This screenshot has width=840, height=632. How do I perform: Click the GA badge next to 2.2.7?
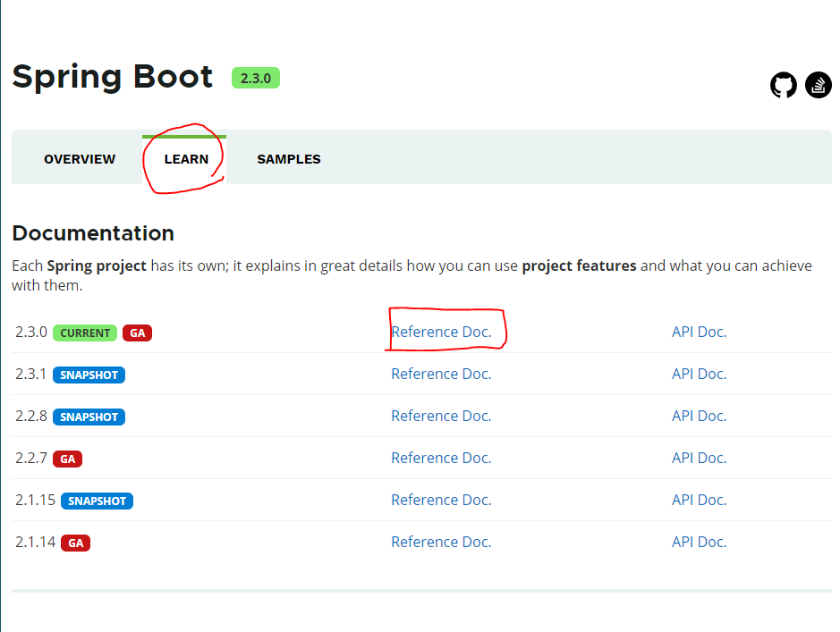pos(67,459)
